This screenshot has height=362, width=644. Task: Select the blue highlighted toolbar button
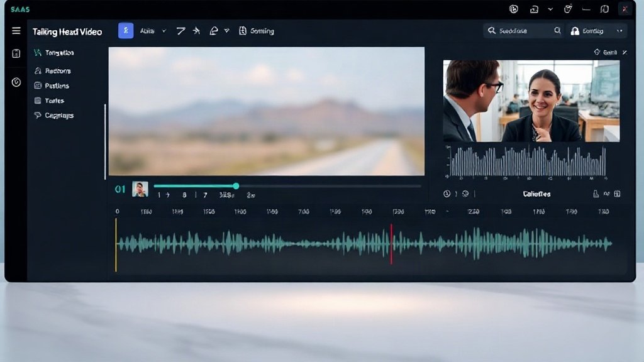pos(126,31)
